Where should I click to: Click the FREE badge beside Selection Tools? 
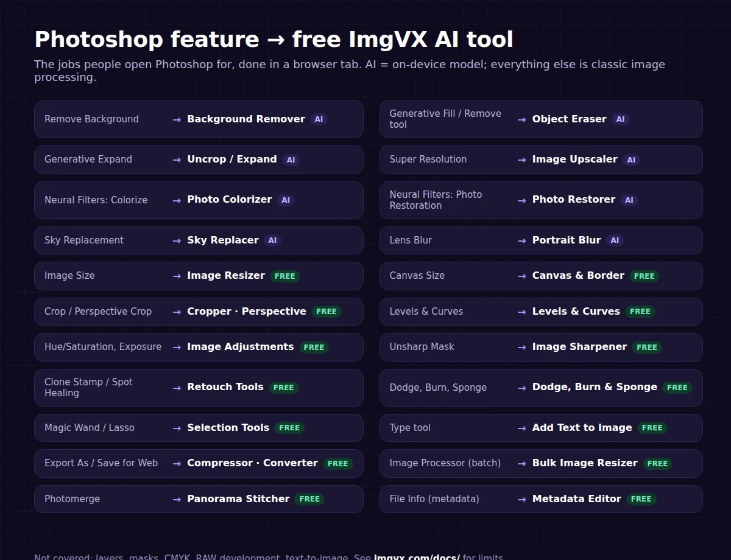(x=289, y=428)
